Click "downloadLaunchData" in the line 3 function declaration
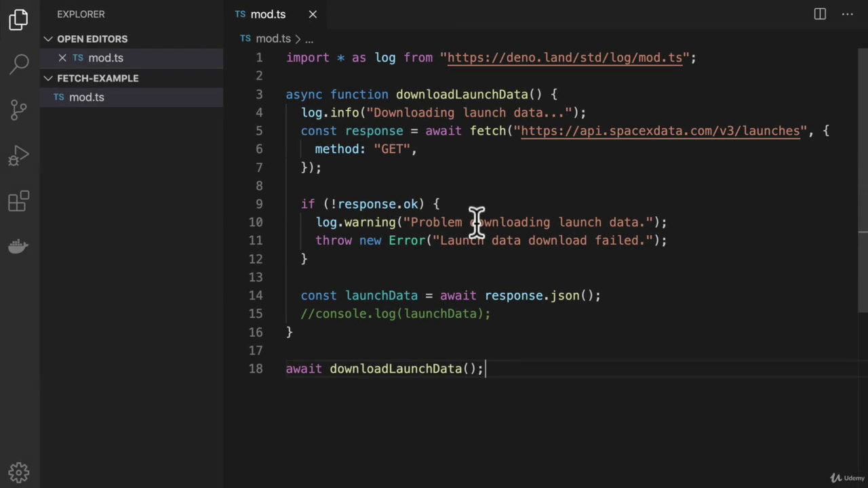The image size is (868, 488). 462,94
